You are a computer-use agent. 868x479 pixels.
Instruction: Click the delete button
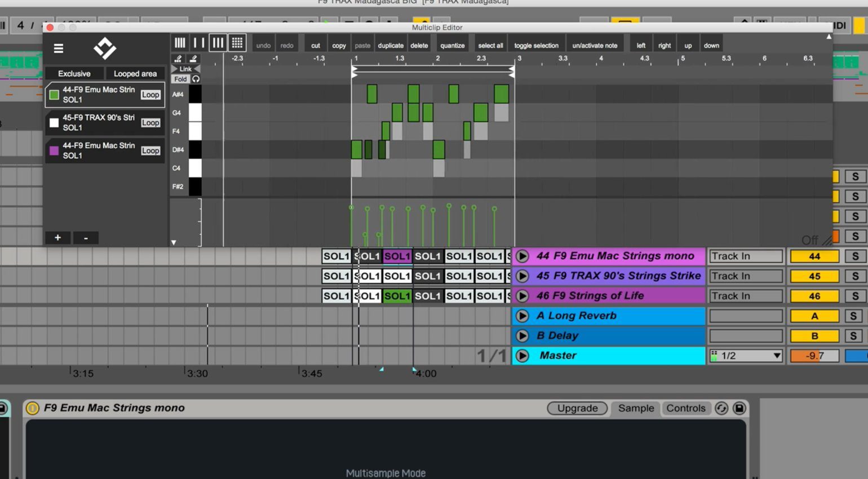coord(419,46)
